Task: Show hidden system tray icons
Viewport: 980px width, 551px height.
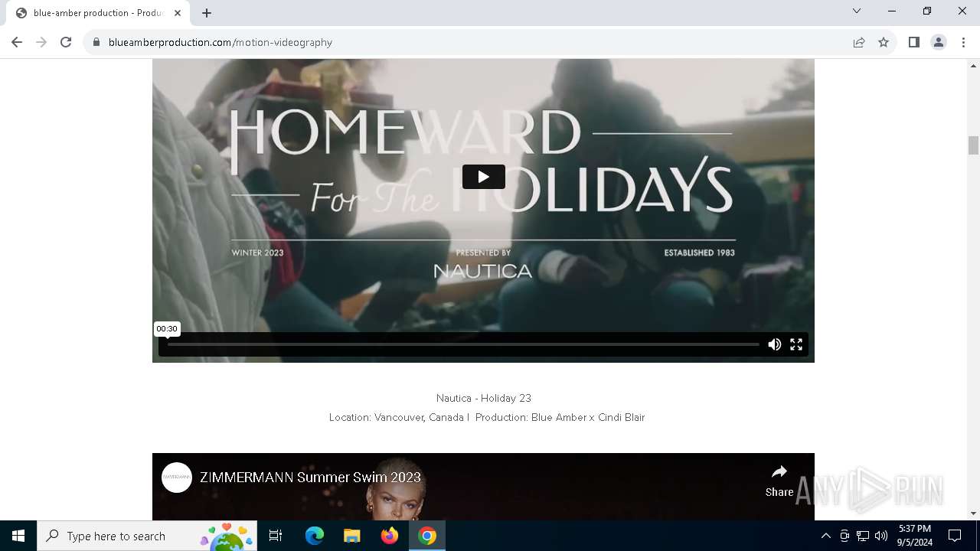Action: (x=825, y=536)
